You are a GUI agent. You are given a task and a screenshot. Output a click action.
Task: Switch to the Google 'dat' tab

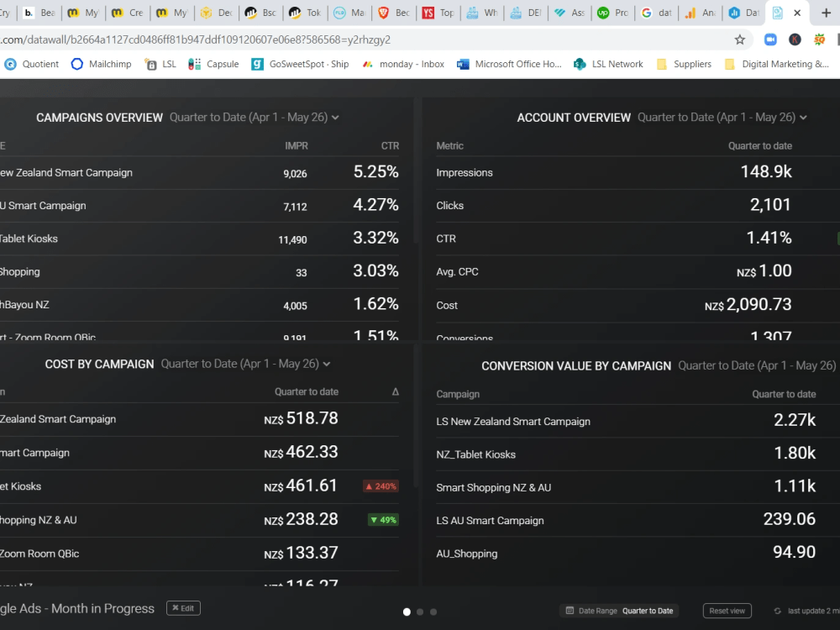tap(656, 13)
